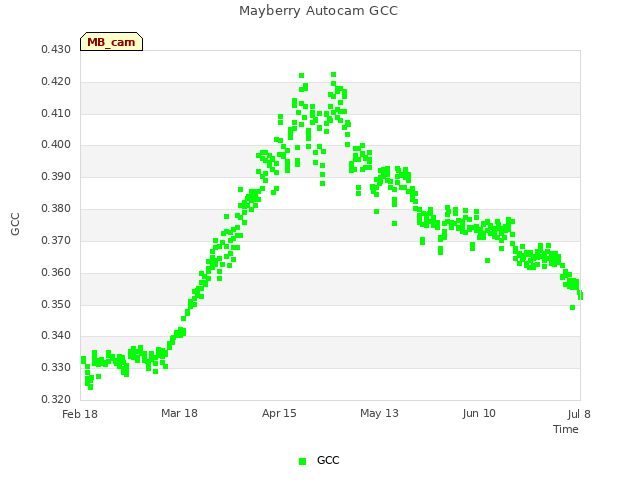Click the 0.400 y-axis value

[x=56, y=144]
